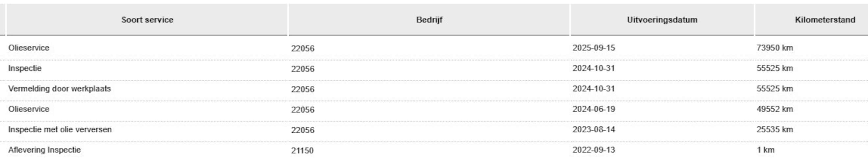Select the Olieservice entry dated 2025-09-15
This screenshot has width=868, height=158.
(29, 48)
